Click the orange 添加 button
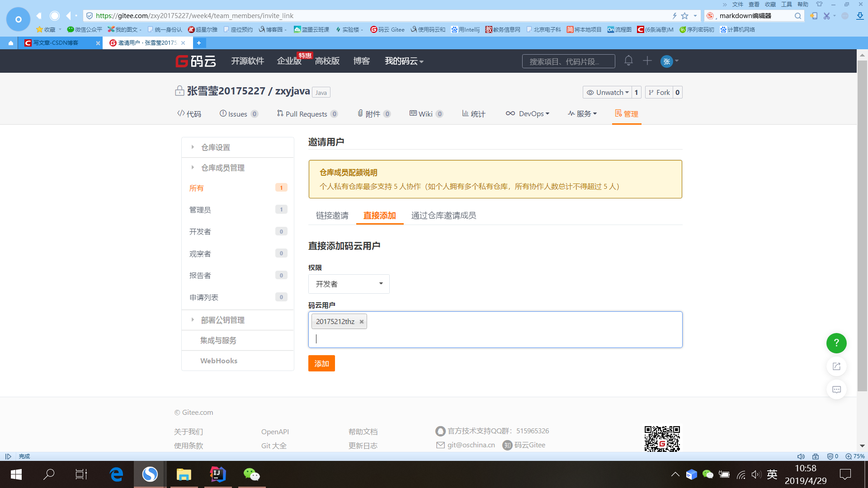 point(321,363)
